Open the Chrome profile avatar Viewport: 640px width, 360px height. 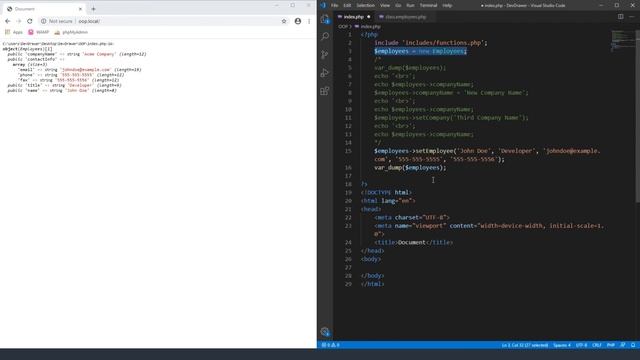tap(298, 21)
